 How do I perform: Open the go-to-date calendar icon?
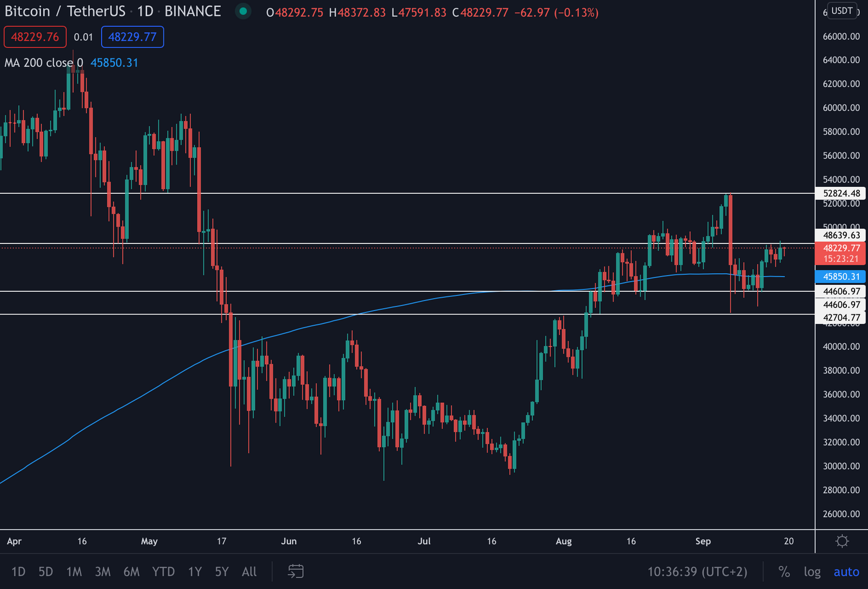pos(296,571)
